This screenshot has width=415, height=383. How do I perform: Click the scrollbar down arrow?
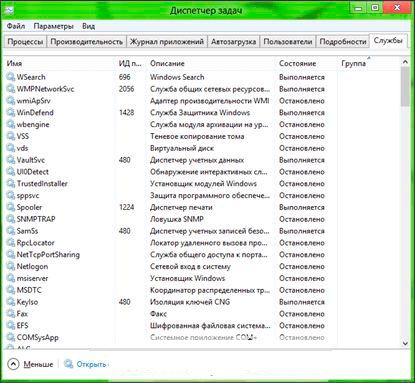tap(405, 343)
